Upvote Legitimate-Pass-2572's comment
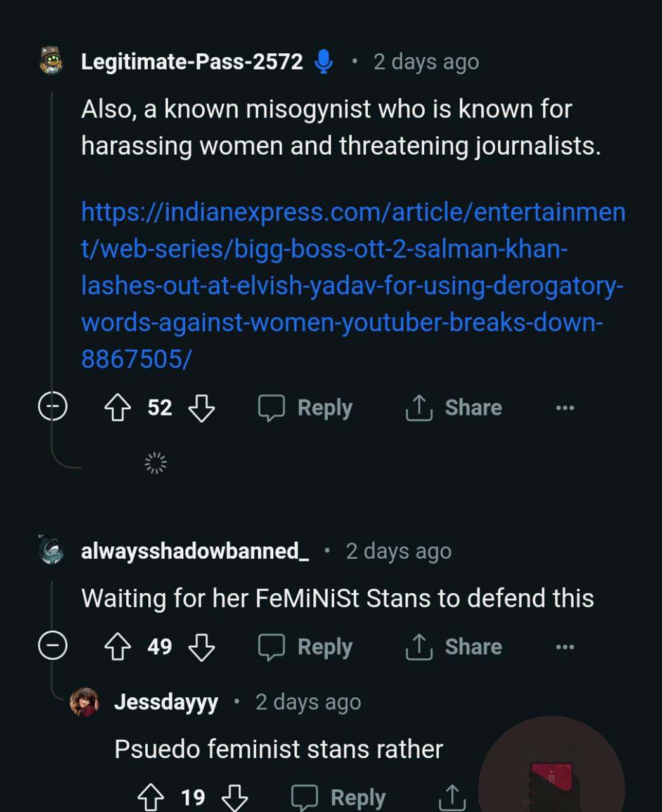Image resolution: width=662 pixels, height=812 pixels. [117, 407]
